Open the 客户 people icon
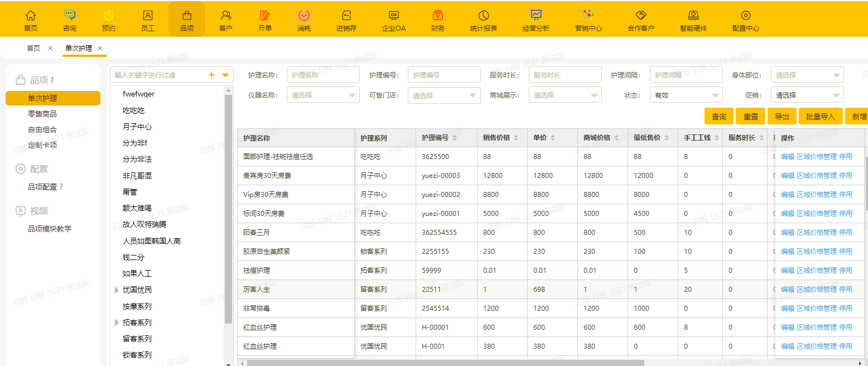Screen dimensions: 868x366 226,16
